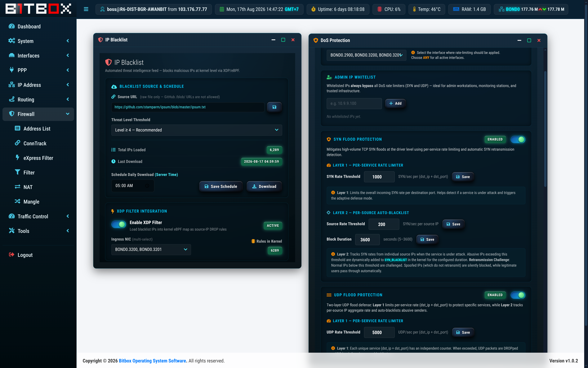Click the uptime stopwatch icon

point(314,9)
